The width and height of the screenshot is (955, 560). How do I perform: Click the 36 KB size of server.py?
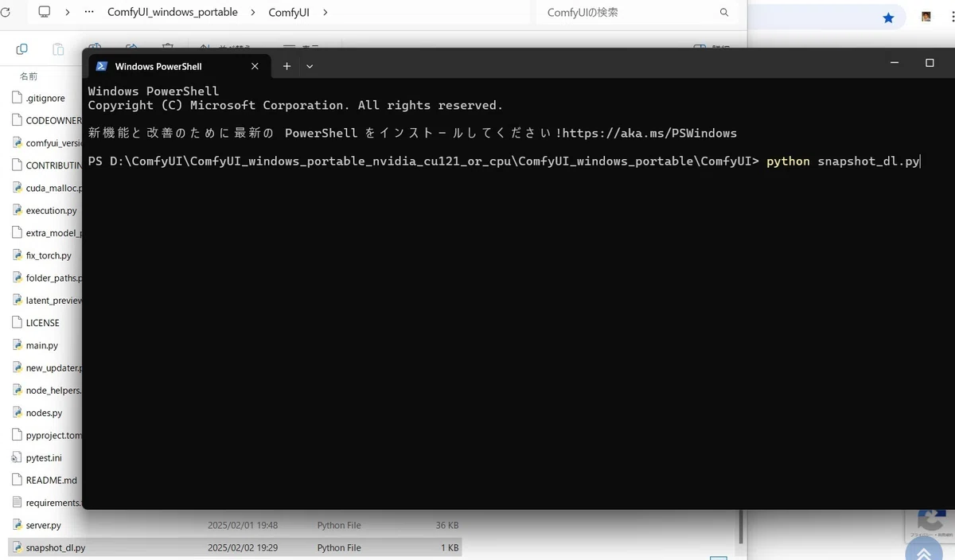[x=447, y=525]
